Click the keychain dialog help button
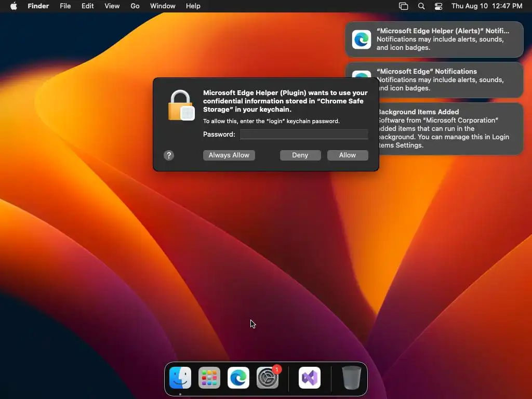This screenshot has height=399, width=532. click(x=169, y=155)
